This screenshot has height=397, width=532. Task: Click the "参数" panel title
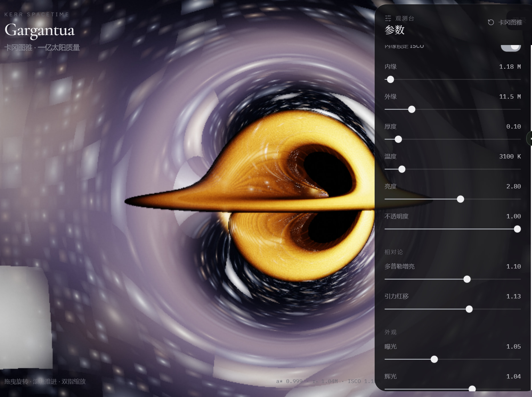395,30
